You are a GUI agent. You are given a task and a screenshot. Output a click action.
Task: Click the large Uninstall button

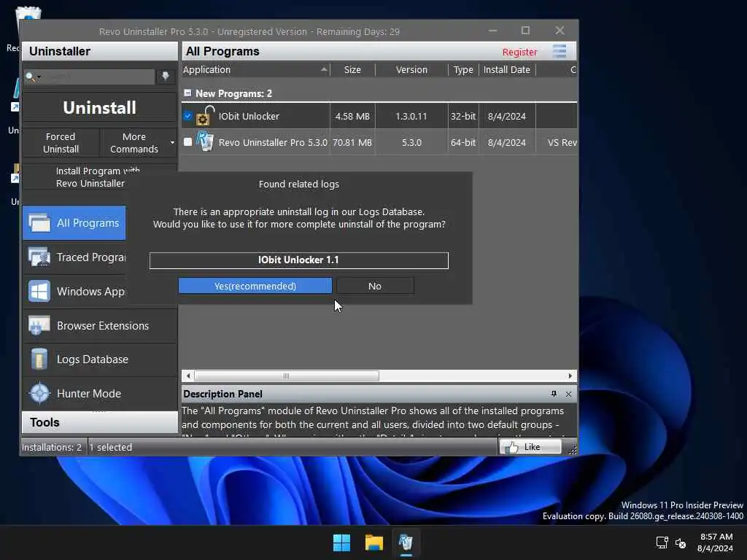pos(99,108)
